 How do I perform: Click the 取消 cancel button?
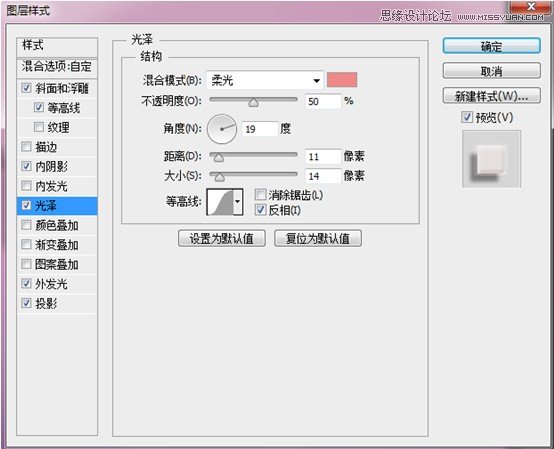click(x=491, y=71)
